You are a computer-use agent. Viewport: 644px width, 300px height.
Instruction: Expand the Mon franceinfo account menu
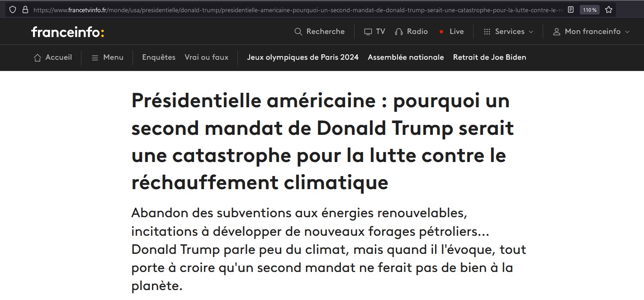[x=592, y=32]
